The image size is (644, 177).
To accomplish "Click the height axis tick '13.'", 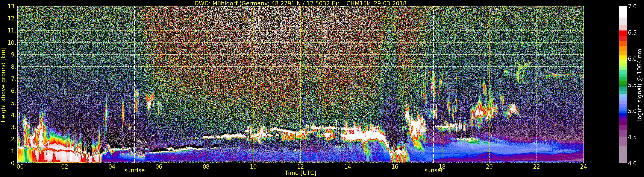I will click(x=12, y=6).
